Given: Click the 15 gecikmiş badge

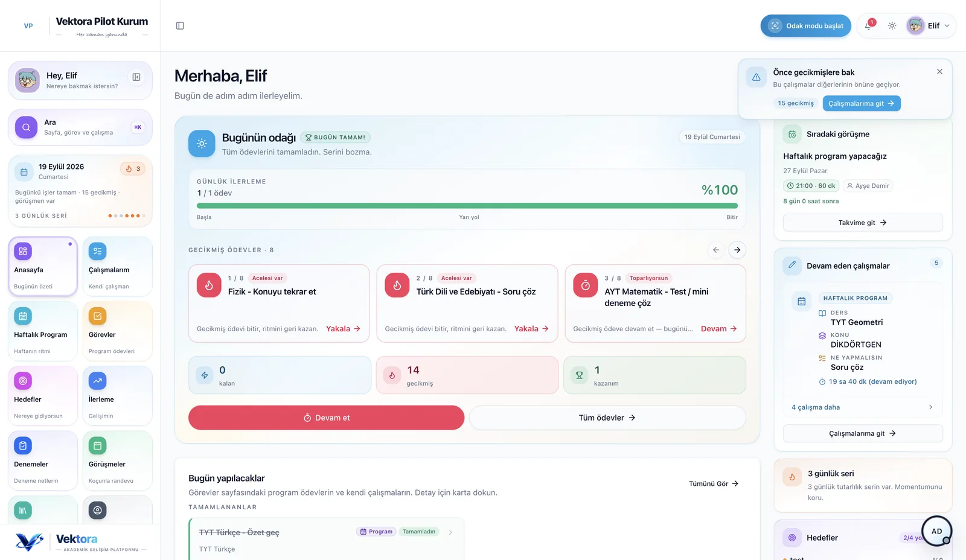Looking at the screenshot, I should [x=796, y=104].
